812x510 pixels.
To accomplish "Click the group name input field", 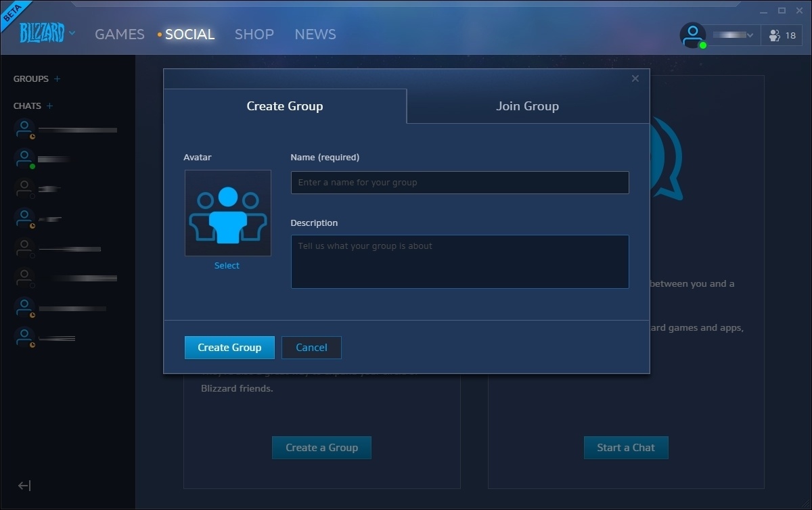I will tap(460, 182).
